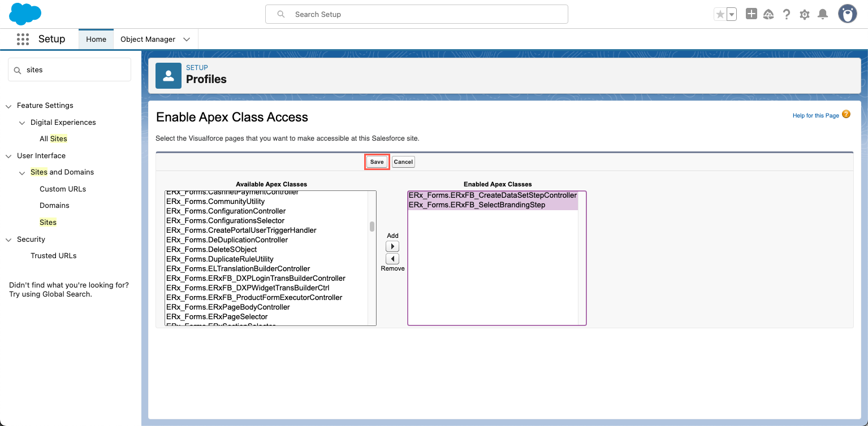View the Notifications bell
The width and height of the screenshot is (868, 426).
coord(823,15)
